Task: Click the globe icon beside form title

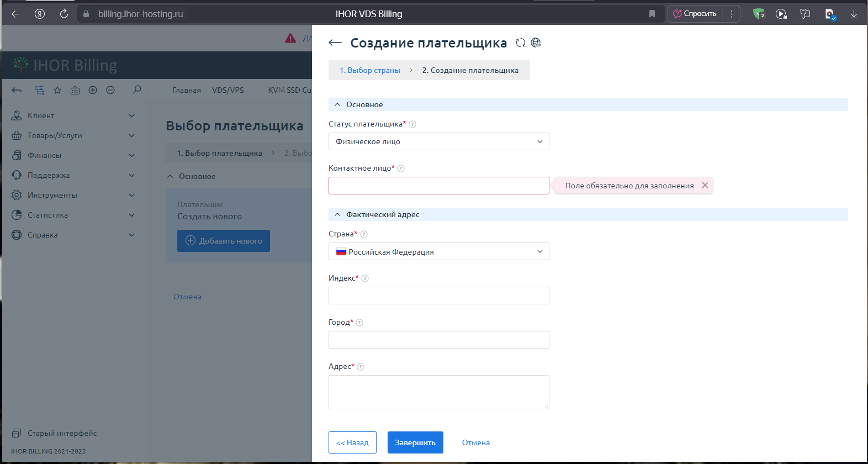Action: coord(536,43)
